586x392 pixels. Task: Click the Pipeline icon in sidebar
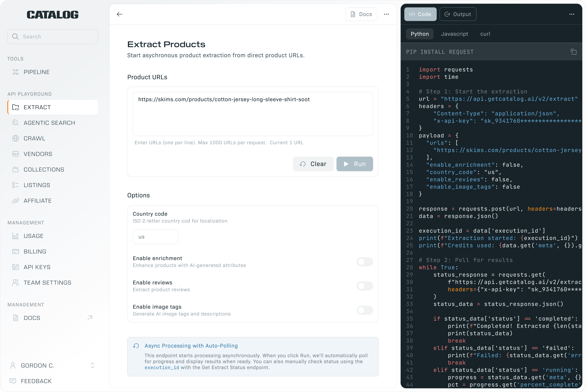pyautogui.click(x=16, y=72)
